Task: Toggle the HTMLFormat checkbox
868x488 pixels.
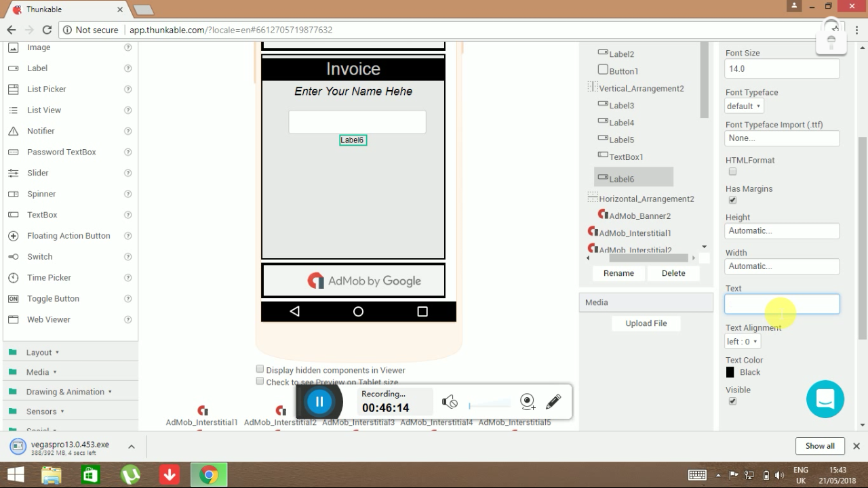Action: click(732, 171)
